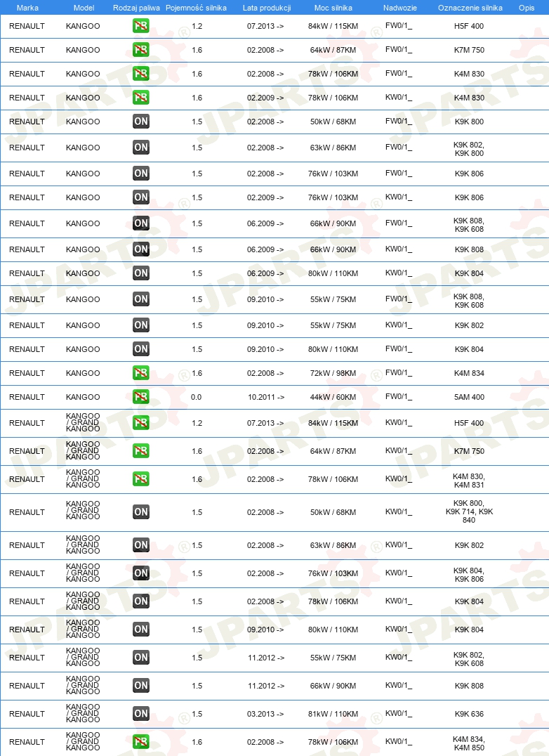
Task: Click the Model column header
Action: pyautogui.click(x=84, y=8)
